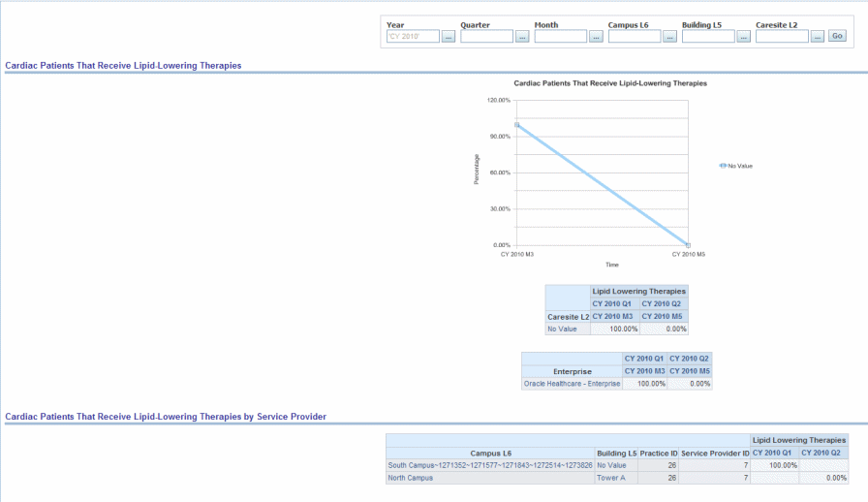Click the section heading Cardiac Patients That Receive Lipid-Lowering Therapies
The image size is (868, 502).
point(123,65)
